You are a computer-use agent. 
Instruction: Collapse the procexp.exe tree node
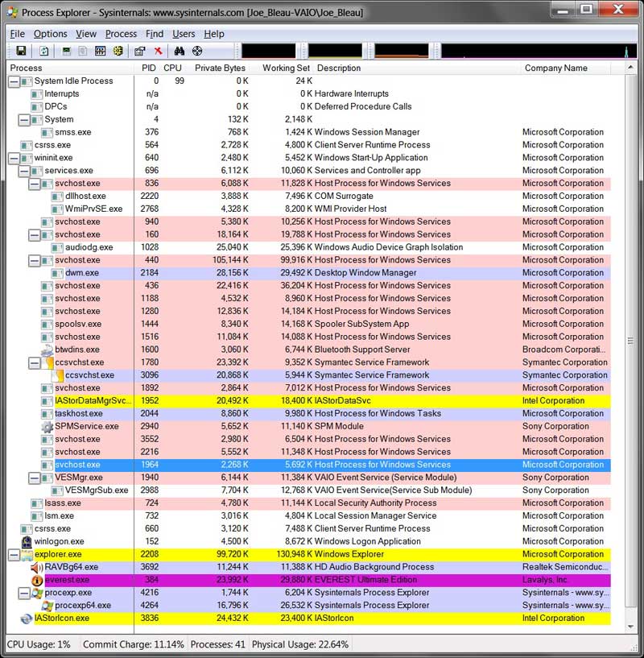(24, 593)
